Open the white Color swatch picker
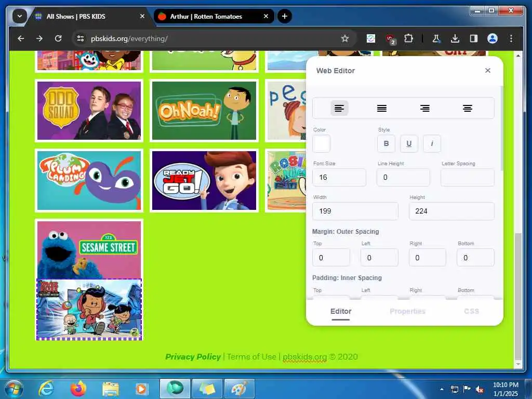The width and height of the screenshot is (532, 399). (x=321, y=143)
